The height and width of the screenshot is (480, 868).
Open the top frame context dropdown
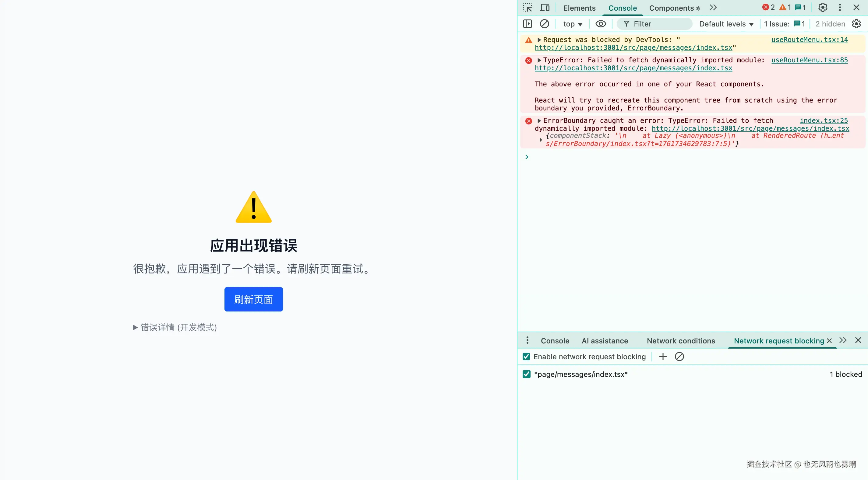click(x=572, y=23)
